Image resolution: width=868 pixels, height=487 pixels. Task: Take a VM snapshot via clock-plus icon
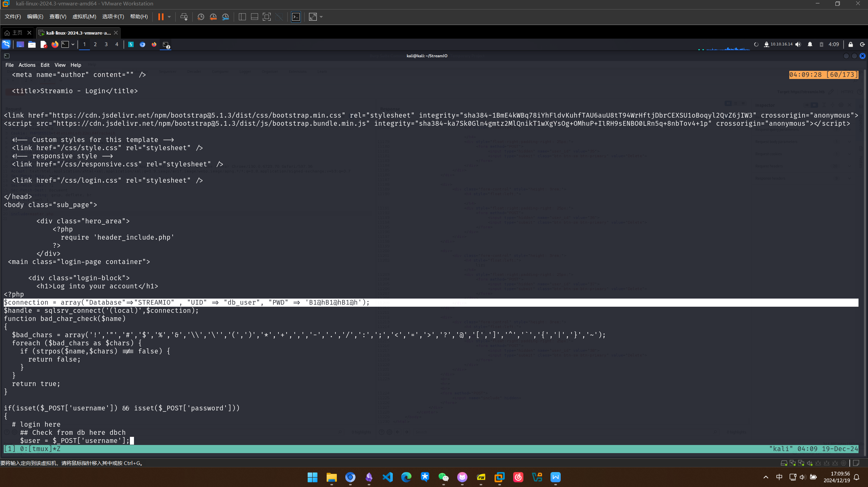(201, 17)
